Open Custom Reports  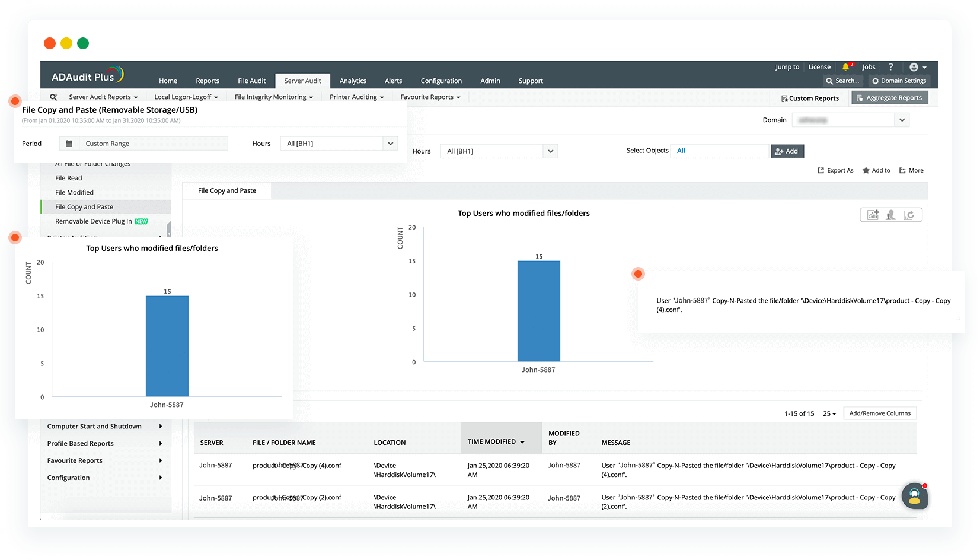tap(810, 98)
